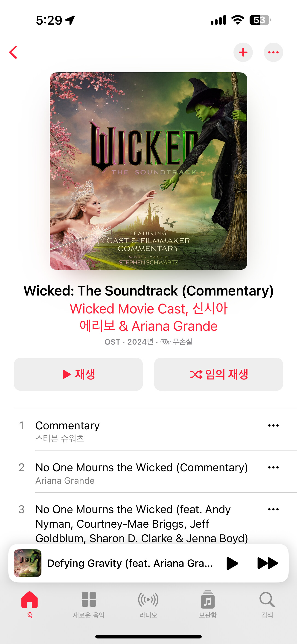Tap the 임의 재생 shuffle button
Screen dimensions: 297x644
click(x=218, y=374)
